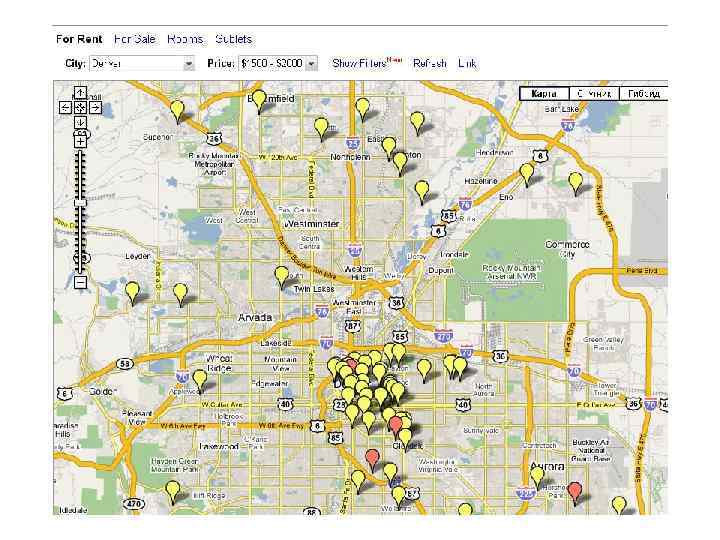Click the Wheat Ridge map label

click(x=219, y=363)
